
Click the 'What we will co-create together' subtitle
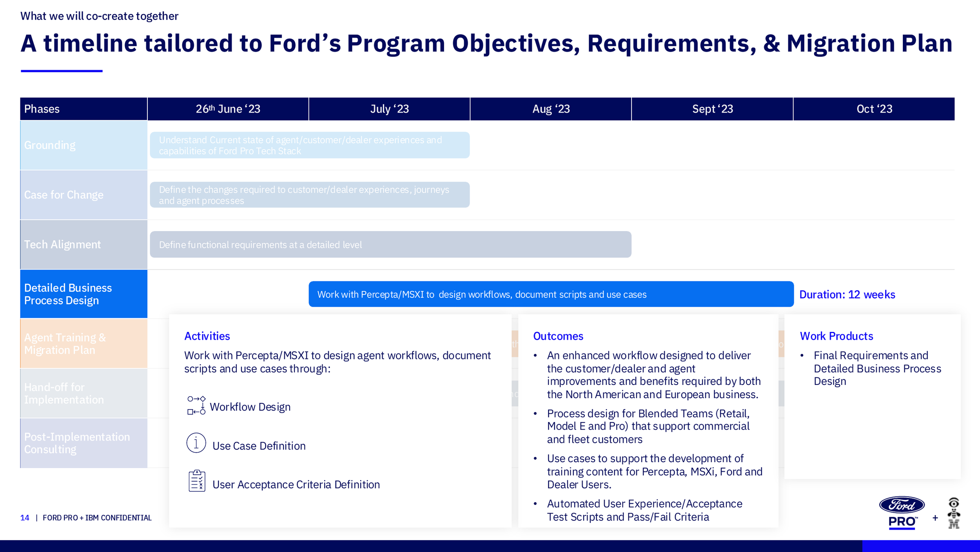click(99, 16)
